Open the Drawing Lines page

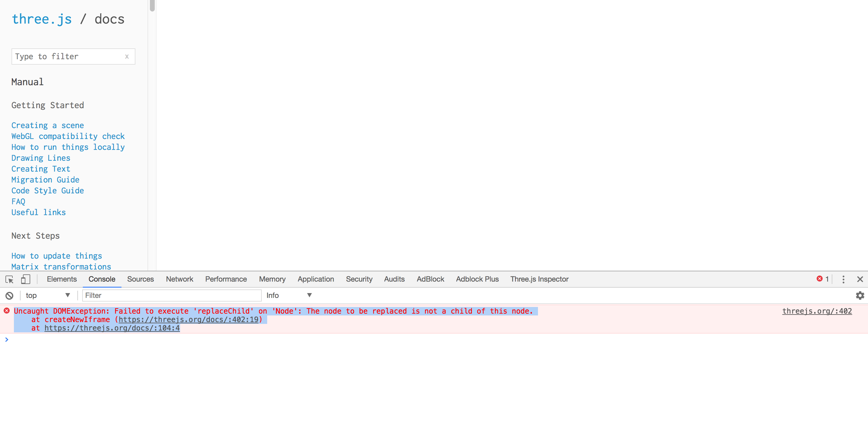pos(41,158)
